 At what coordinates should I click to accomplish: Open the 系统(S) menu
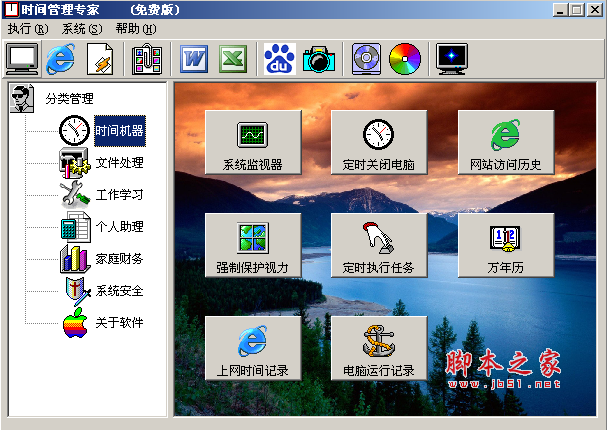82,29
